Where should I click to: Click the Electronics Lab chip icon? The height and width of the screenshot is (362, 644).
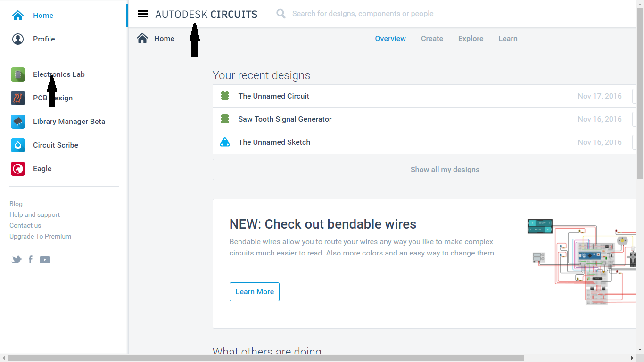18,74
